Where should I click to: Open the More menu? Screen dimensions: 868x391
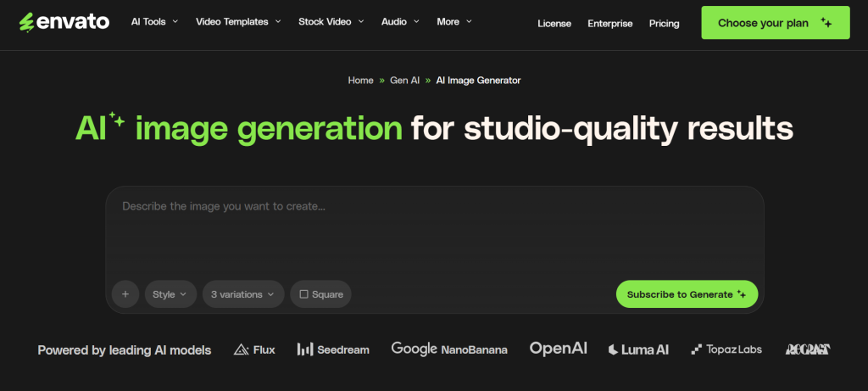point(454,21)
